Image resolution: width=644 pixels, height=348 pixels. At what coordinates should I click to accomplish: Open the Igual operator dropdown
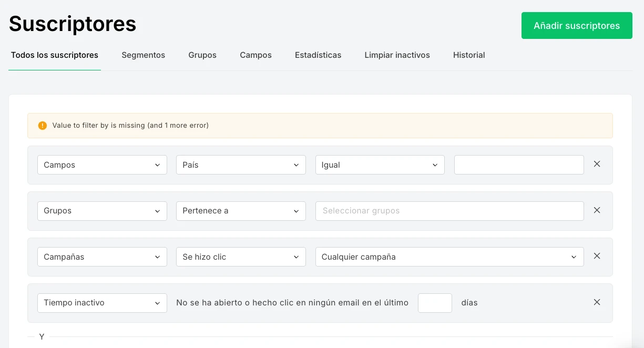pos(380,165)
